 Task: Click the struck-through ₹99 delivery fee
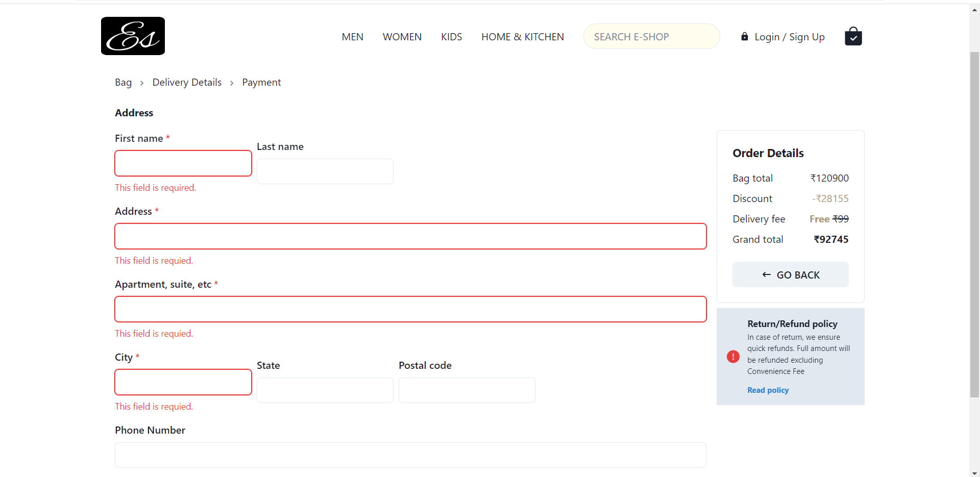[x=841, y=219]
